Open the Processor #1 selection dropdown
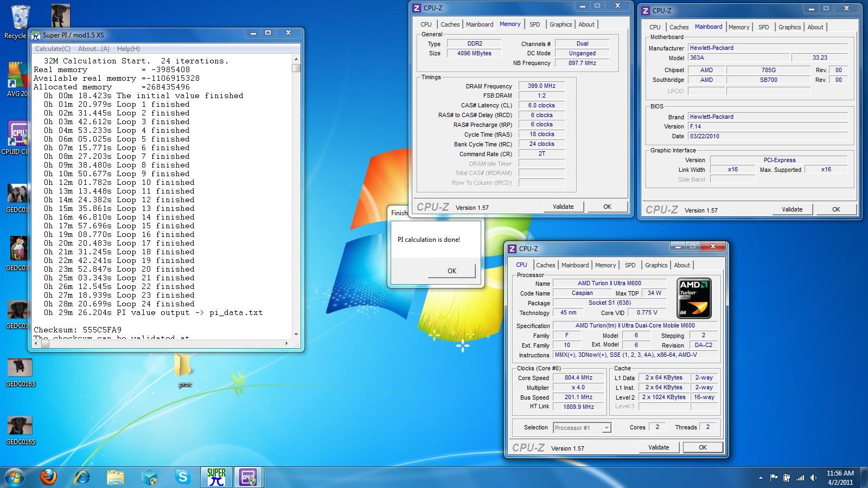Viewport: 868px width, 488px height. pos(582,428)
